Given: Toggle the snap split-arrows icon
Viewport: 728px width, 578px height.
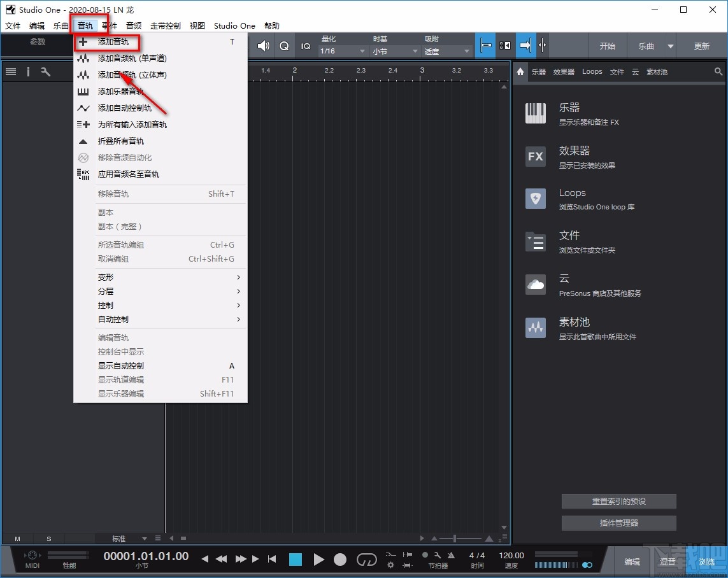Looking at the screenshot, I should click(x=542, y=45).
